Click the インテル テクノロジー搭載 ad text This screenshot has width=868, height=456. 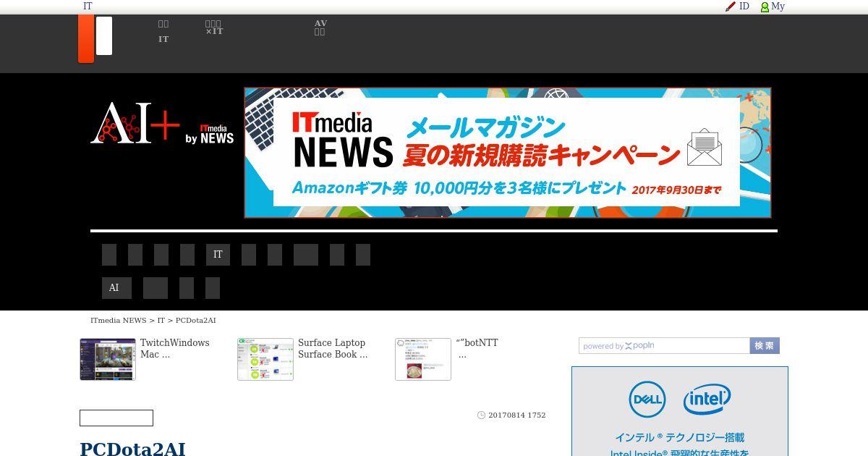tap(679, 437)
